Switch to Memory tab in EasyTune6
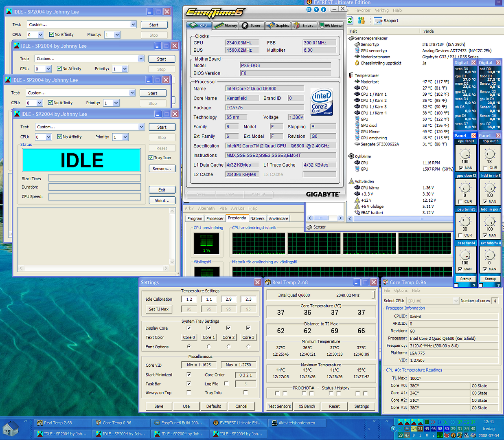The width and height of the screenshot is (504, 440). (226, 25)
